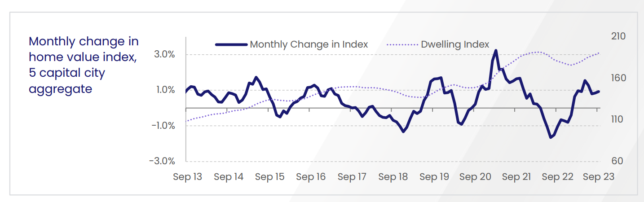Click the 3.0% left axis label
This screenshot has width=644, height=202.
coord(165,54)
